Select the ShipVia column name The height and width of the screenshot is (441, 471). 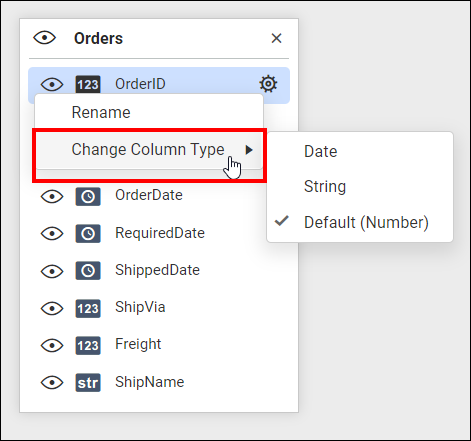140,307
